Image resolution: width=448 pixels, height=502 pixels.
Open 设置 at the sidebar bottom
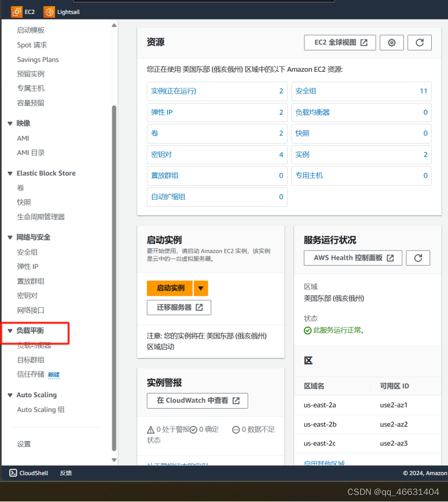tap(24, 444)
